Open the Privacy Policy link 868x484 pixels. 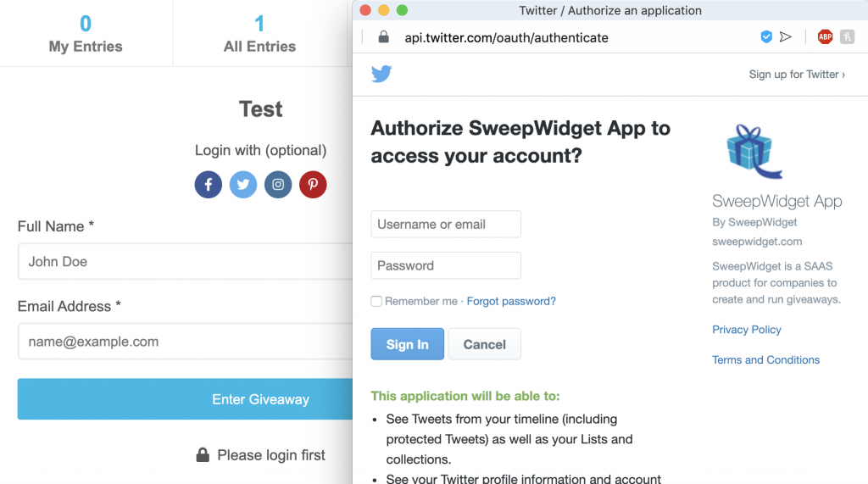746,330
